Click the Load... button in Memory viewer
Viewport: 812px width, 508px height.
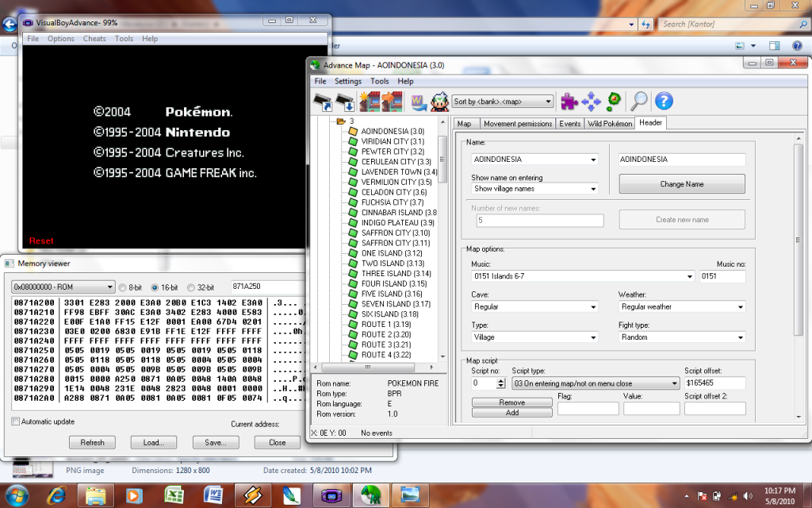(x=154, y=443)
